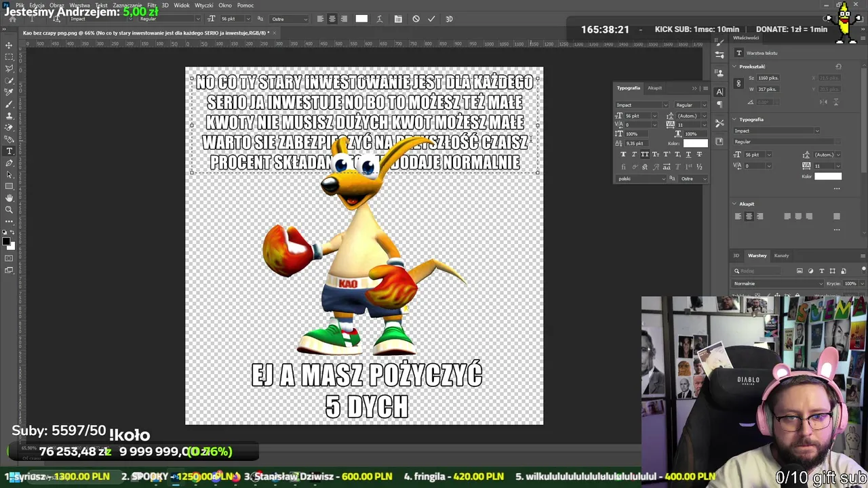Image resolution: width=868 pixels, height=488 pixels.
Task: Cancel current text edits in options bar
Action: point(416,19)
